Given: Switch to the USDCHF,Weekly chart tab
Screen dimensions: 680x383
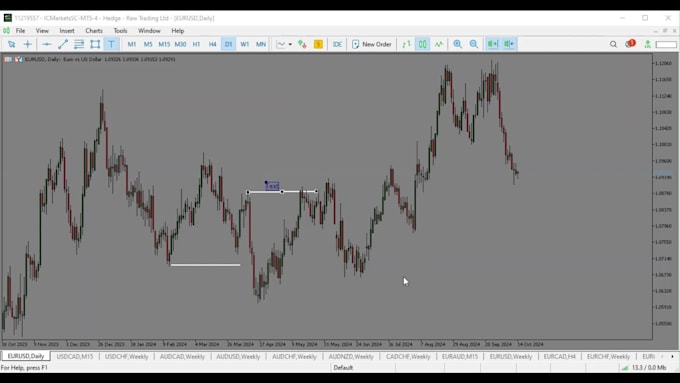Looking at the screenshot, I should (127, 357).
